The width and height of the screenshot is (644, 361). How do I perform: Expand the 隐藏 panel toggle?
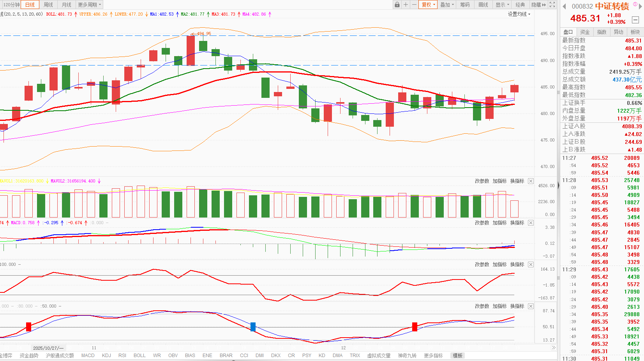coord(539,5)
